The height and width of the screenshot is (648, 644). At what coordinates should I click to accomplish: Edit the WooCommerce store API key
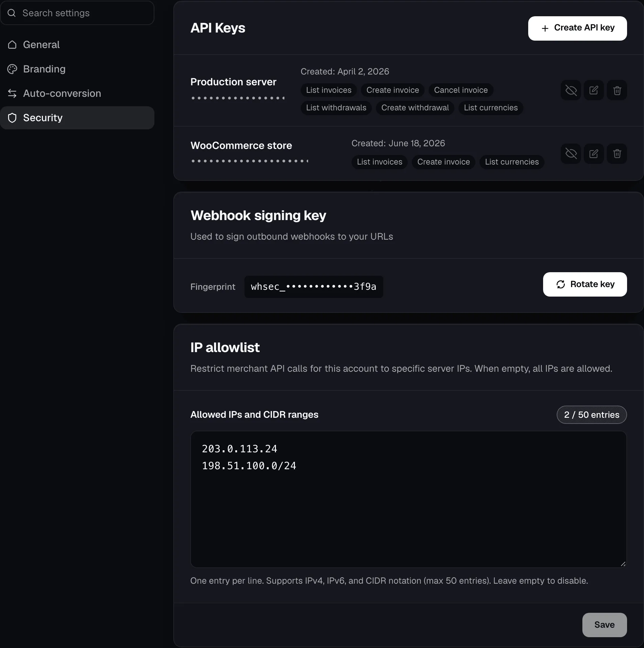(594, 154)
